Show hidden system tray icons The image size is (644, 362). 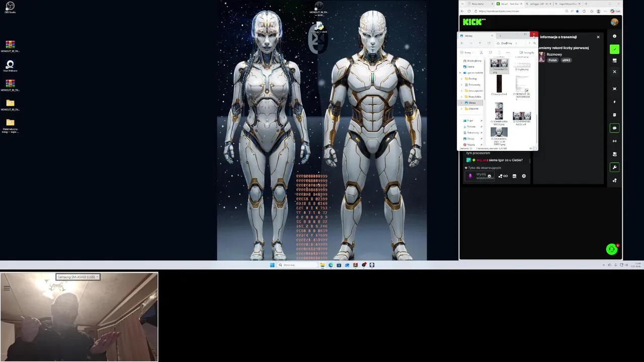coord(604,265)
